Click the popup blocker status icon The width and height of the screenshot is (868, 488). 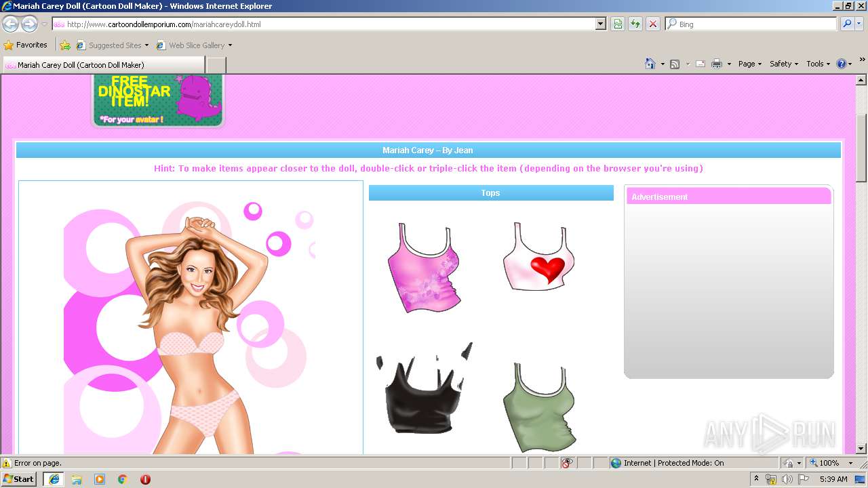[567, 463]
